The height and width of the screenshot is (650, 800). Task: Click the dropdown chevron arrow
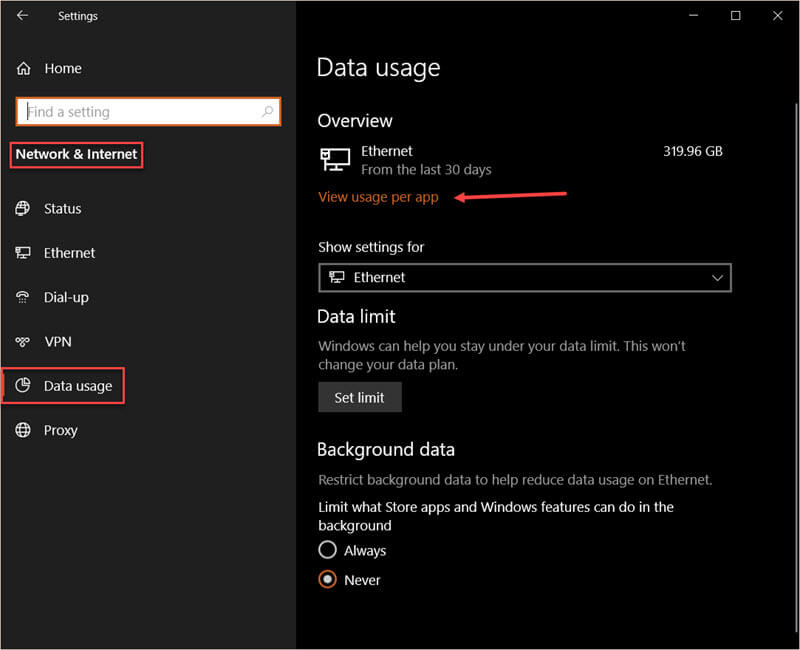tap(717, 278)
